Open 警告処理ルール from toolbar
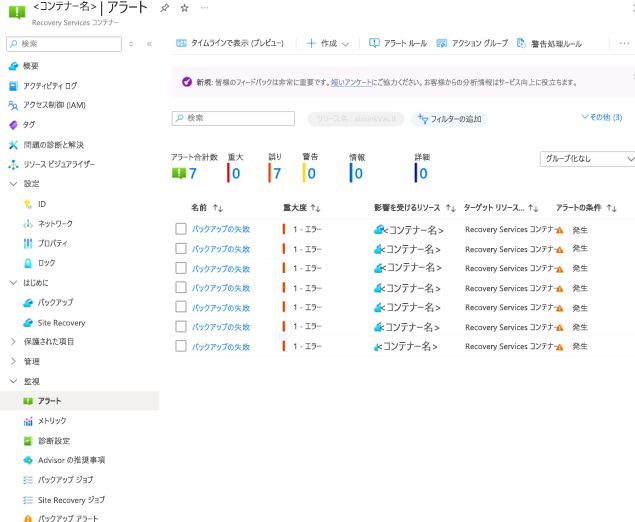Screen dimensions: 635x522 tap(549, 43)
